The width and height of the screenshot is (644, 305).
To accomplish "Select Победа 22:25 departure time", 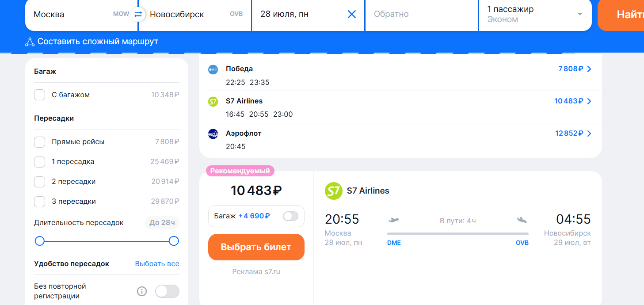I will click(x=235, y=83).
